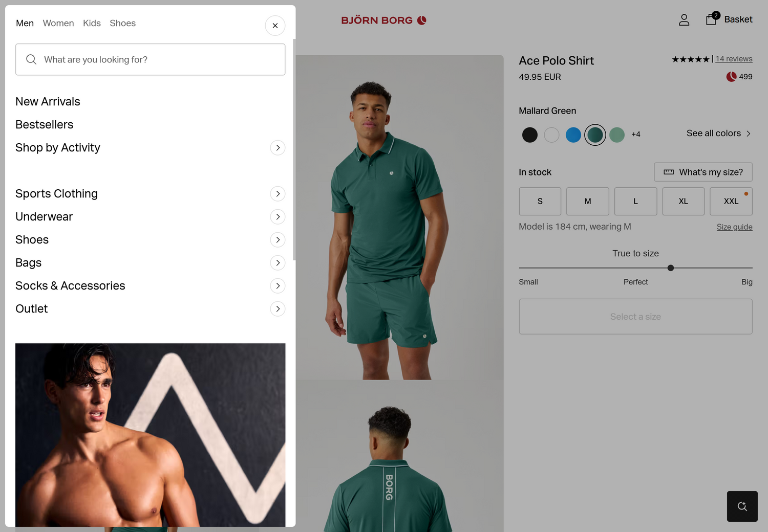Screen dimensions: 768x532
Task: Click the loyalty points icon showing 499
Action: pyautogui.click(x=731, y=77)
